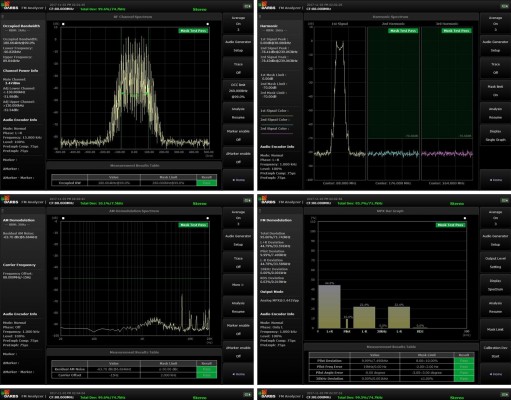Click the green status icon atop AM Demodulation screen
The height and width of the screenshot is (400, 511).
coord(247,200)
